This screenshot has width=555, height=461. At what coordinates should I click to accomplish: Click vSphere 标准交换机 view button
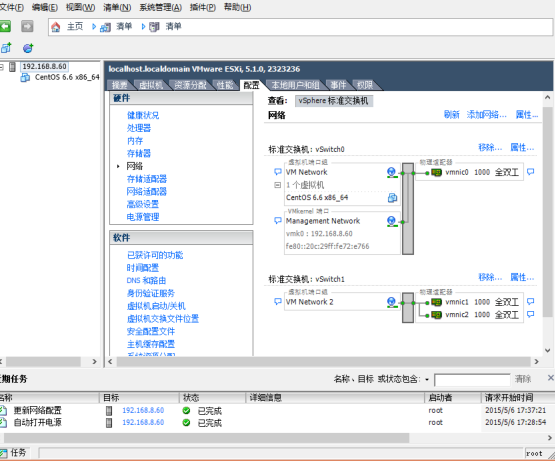coord(334,101)
